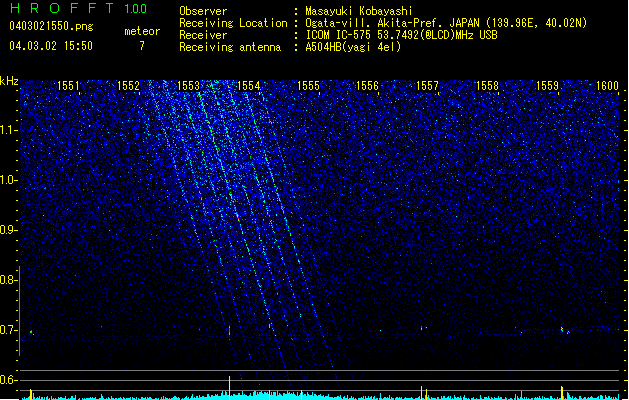Click frequency axis label 0.6

coord(9,380)
